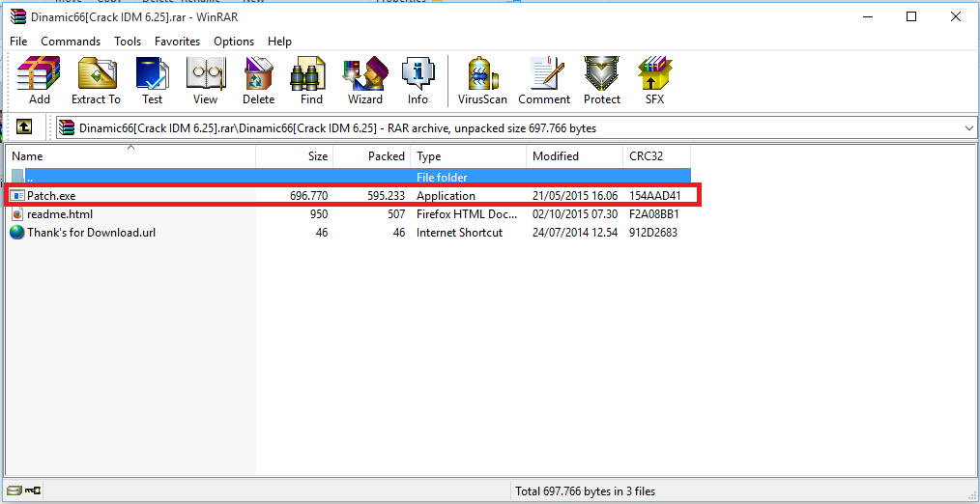Click the Application type cell
The height and width of the screenshot is (504, 980).
446,196
